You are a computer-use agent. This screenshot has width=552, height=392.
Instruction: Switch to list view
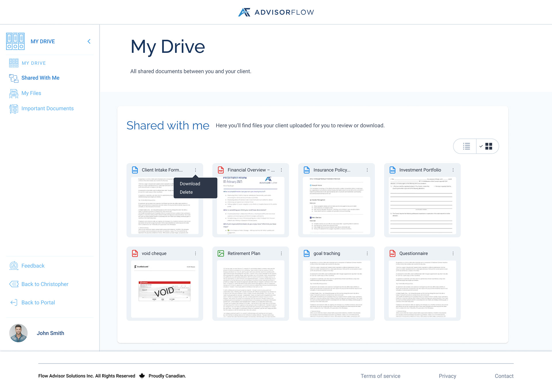(466, 146)
